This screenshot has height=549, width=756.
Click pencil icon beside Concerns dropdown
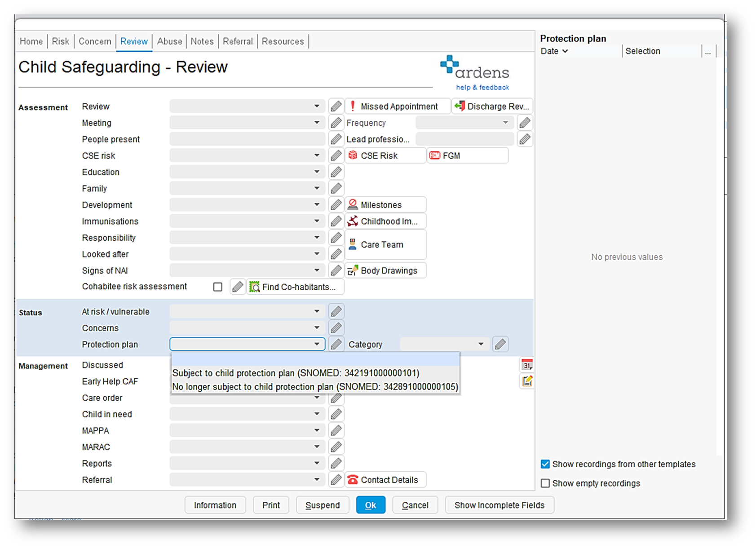pyautogui.click(x=336, y=328)
